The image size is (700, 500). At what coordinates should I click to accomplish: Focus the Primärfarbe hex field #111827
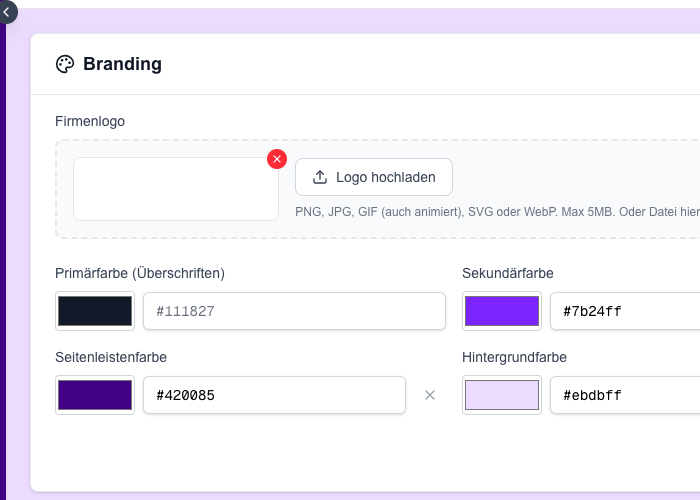(x=294, y=311)
